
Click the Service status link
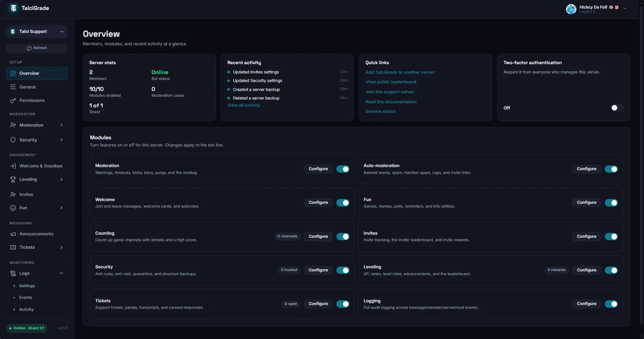[x=380, y=112]
